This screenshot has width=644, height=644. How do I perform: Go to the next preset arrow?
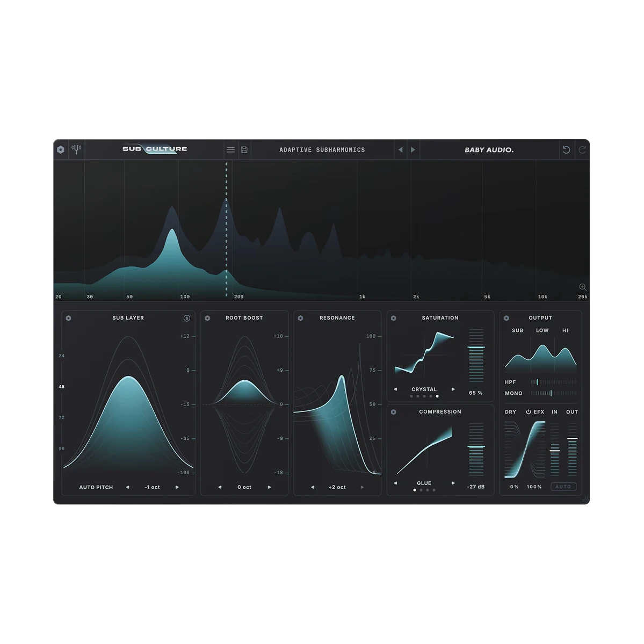point(413,150)
